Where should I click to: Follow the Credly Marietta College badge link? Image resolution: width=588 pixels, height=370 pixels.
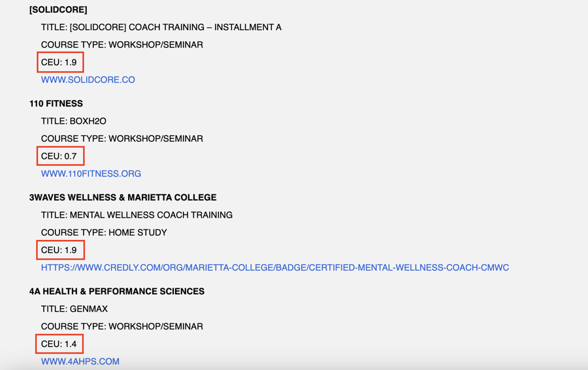click(274, 267)
